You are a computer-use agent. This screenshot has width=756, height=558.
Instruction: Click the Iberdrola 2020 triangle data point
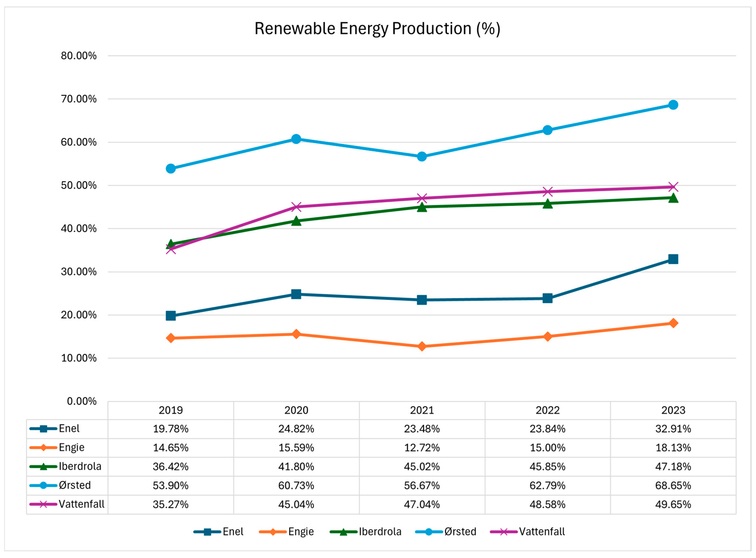pos(296,221)
